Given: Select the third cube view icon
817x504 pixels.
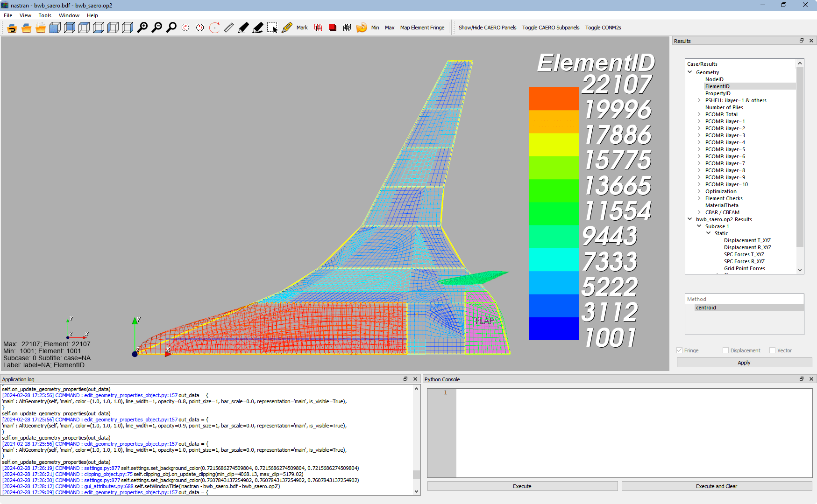Looking at the screenshot, I should pos(84,28).
